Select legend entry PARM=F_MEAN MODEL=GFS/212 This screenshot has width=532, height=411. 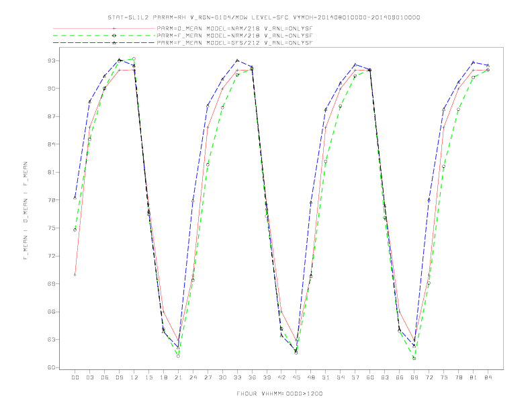point(234,43)
